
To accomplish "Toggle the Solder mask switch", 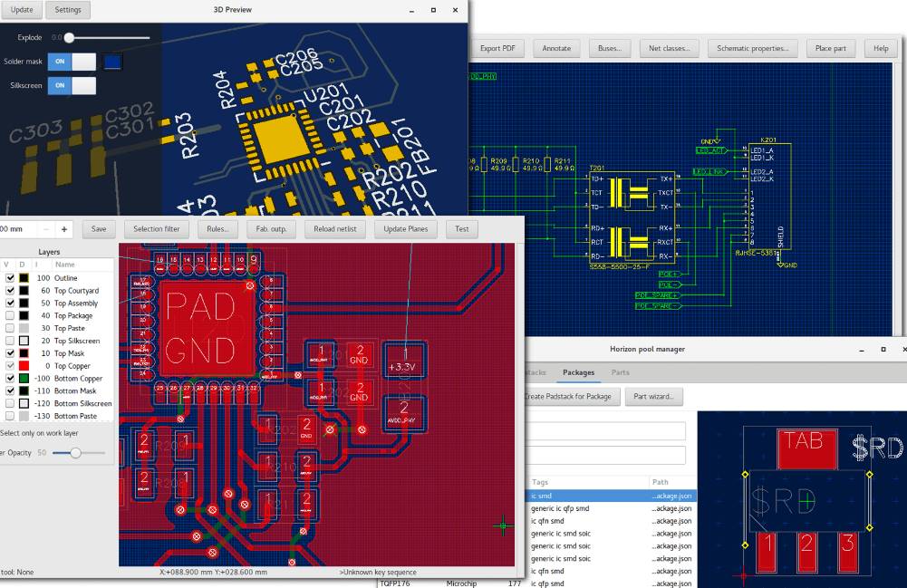I will pos(72,62).
